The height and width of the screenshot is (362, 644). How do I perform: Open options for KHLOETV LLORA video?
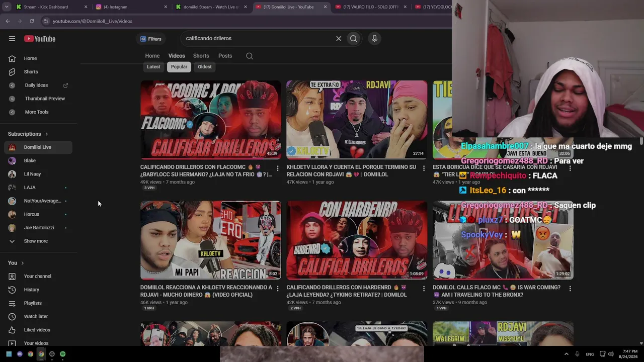coord(424,168)
